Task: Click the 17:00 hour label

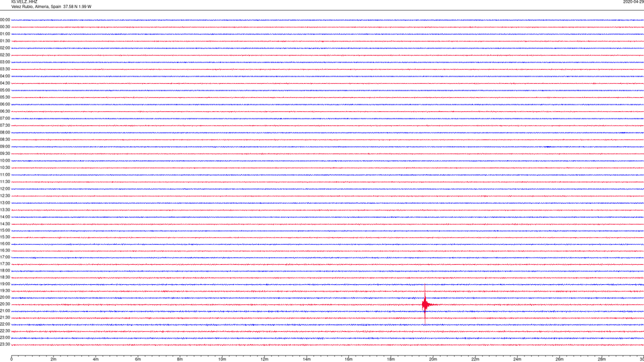Action: pyautogui.click(x=5, y=257)
